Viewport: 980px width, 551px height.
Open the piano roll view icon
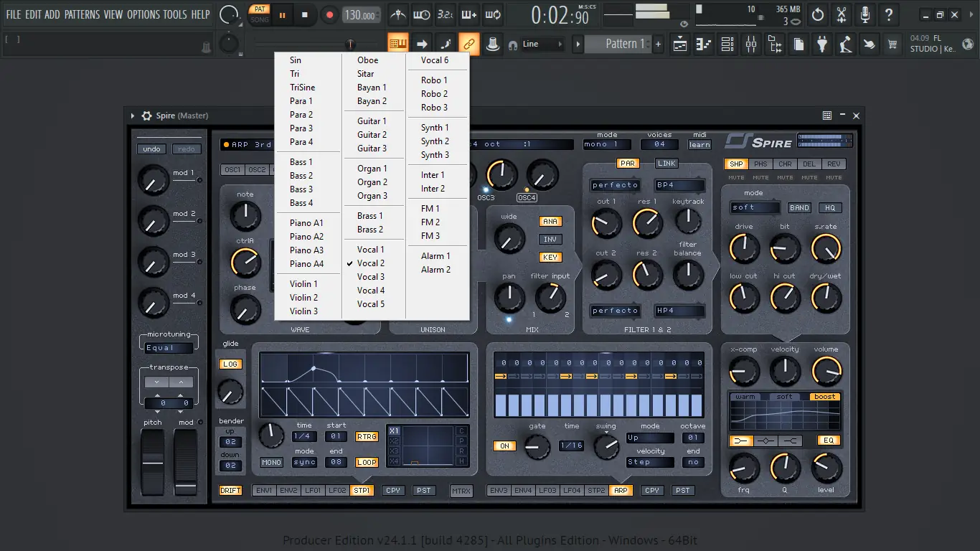click(x=704, y=44)
